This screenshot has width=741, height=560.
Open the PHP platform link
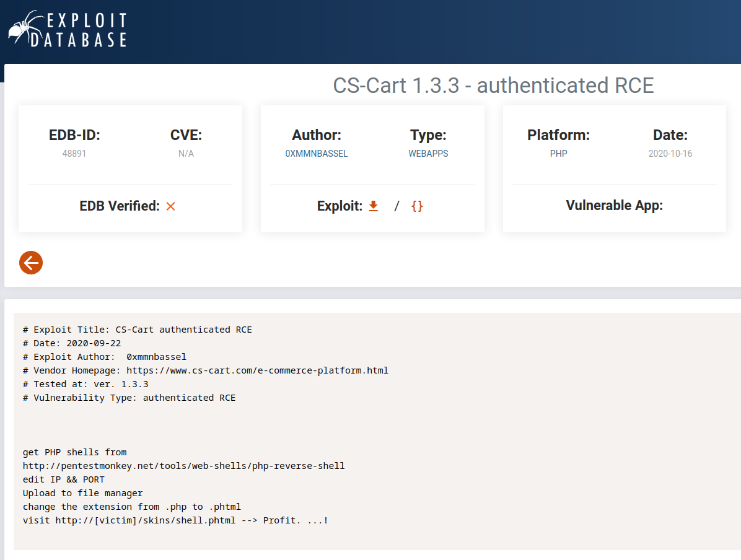559,154
